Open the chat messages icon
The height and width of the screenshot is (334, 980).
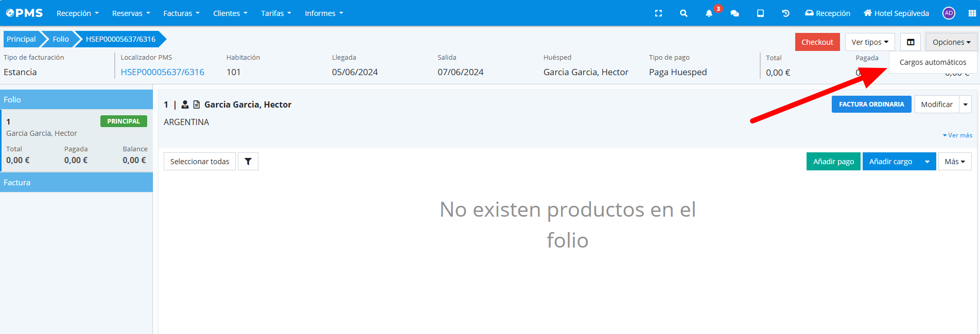click(734, 13)
